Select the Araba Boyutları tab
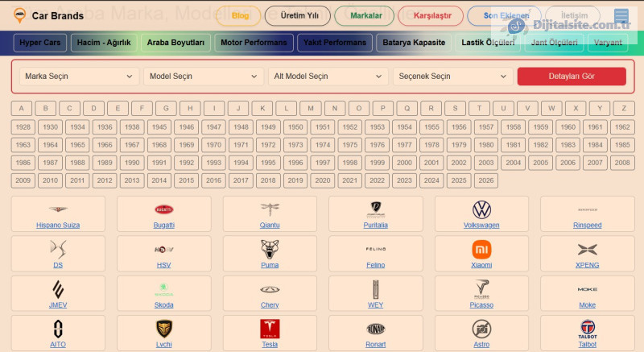Image resolution: width=644 pixels, height=352 pixels. pyautogui.click(x=175, y=43)
